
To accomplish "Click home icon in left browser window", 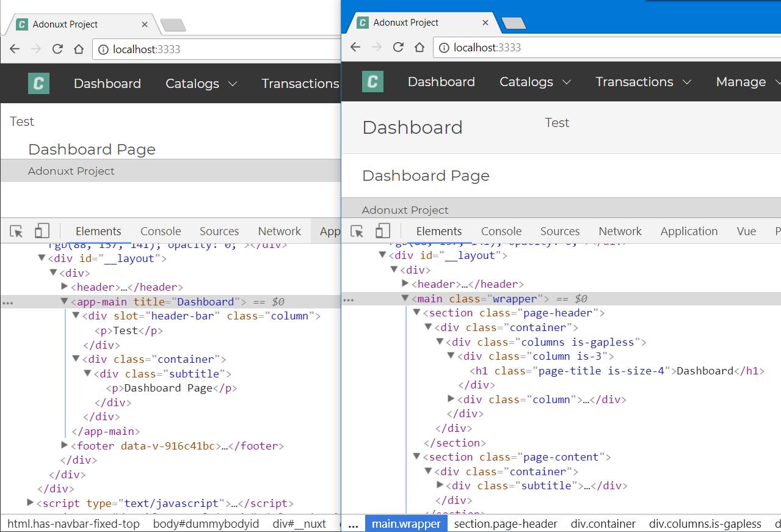I will [x=79, y=49].
